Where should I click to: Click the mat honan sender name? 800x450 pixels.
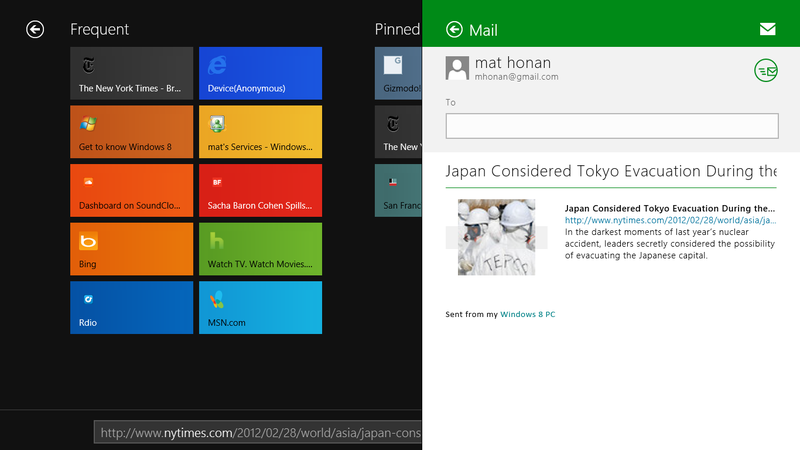point(513,63)
